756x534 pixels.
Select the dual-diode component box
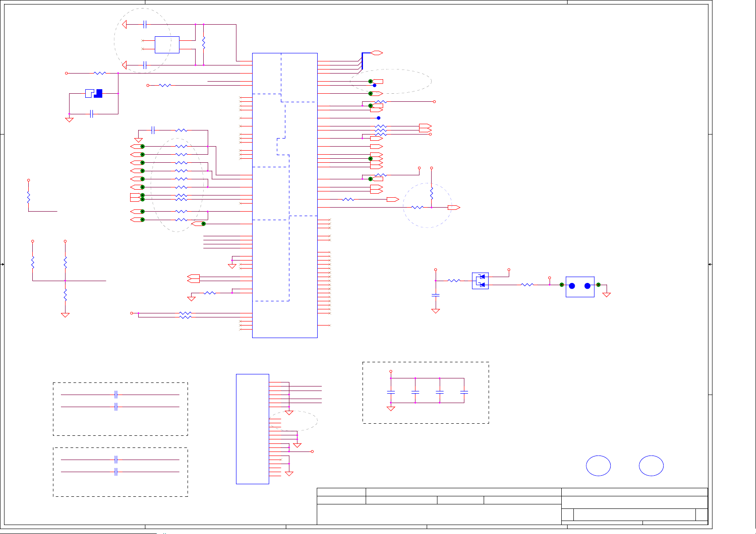(x=480, y=281)
